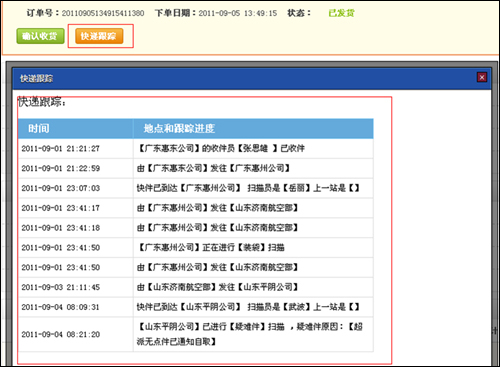Click 【山东平阴公司】已进行【疑难件】扫描 entry
Viewport: 500px width, 367px height.
(x=250, y=334)
